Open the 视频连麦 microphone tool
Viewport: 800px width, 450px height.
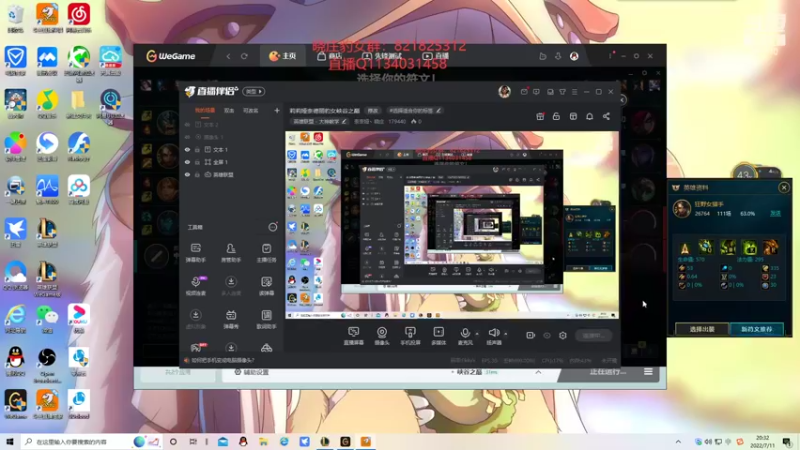tap(195, 286)
